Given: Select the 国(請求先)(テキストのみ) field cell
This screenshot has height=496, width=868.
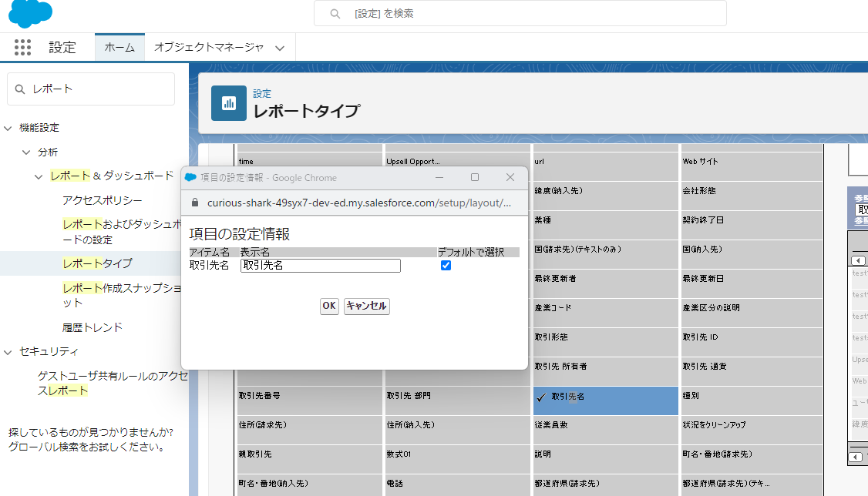Looking at the screenshot, I should (x=606, y=254).
